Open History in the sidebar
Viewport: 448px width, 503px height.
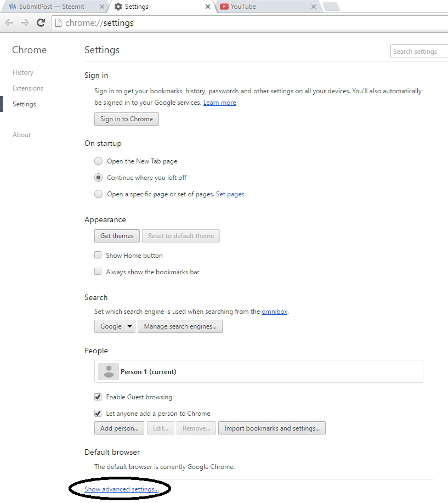coord(23,72)
